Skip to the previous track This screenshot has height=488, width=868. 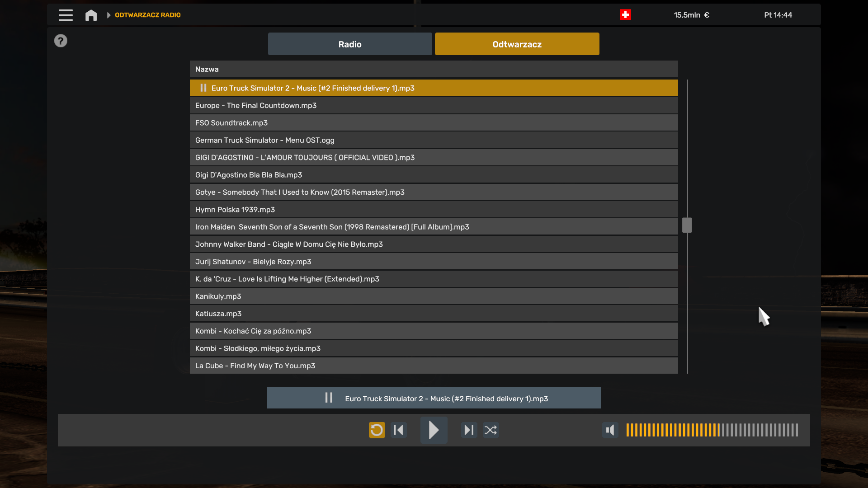click(399, 430)
